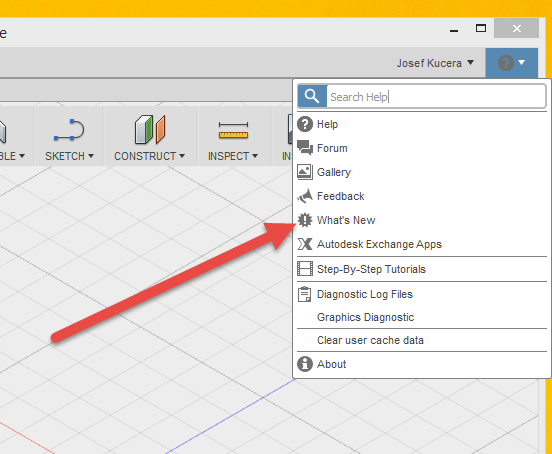The width and height of the screenshot is (552, 454).
Task: Click the Help menu question mark icon
Action: [305, 124]
